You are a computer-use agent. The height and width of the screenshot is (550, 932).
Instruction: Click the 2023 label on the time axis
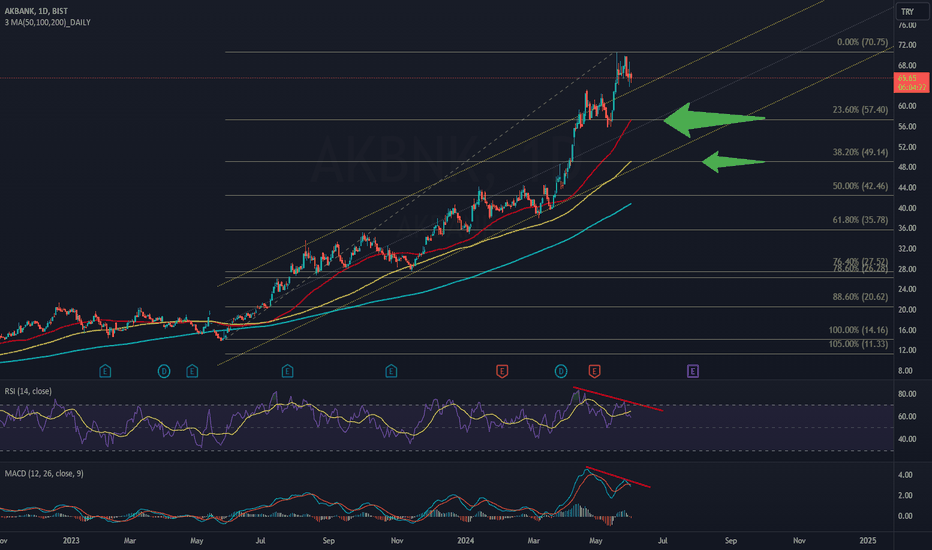71,540
